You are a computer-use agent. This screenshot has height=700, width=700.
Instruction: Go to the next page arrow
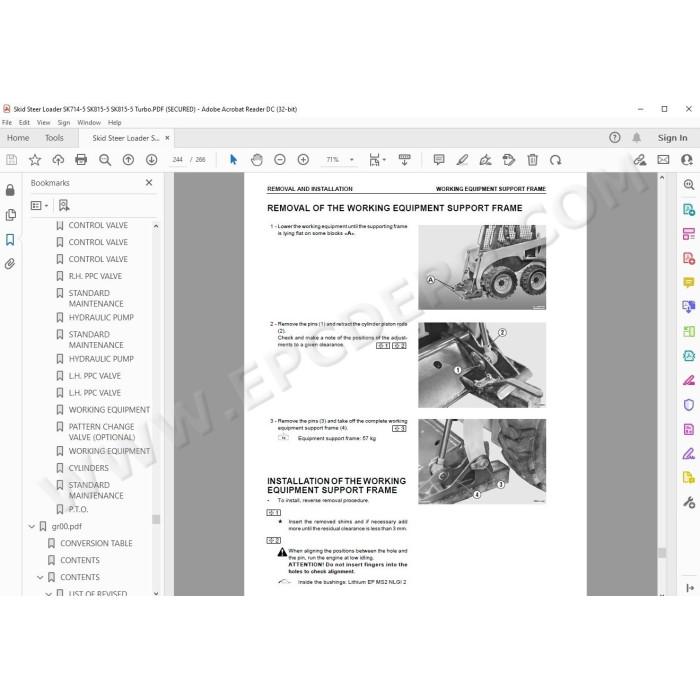pos(151,160)
